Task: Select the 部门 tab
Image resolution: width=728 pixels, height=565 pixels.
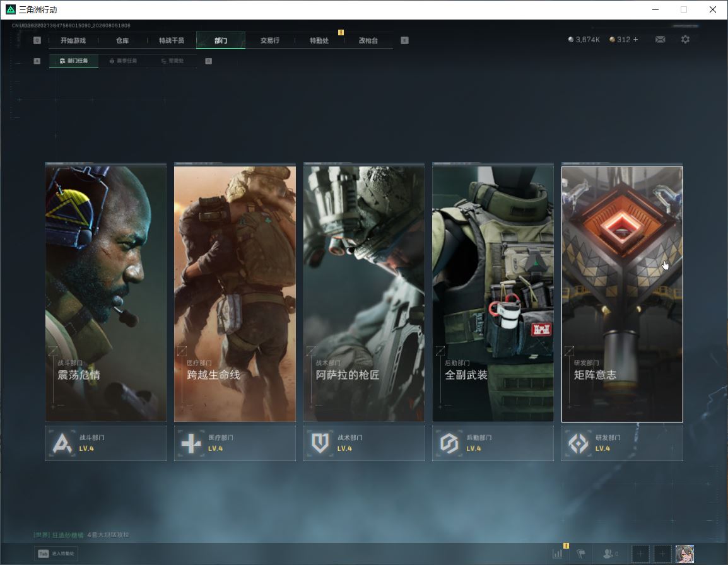Action: click(x=221, y=40)
